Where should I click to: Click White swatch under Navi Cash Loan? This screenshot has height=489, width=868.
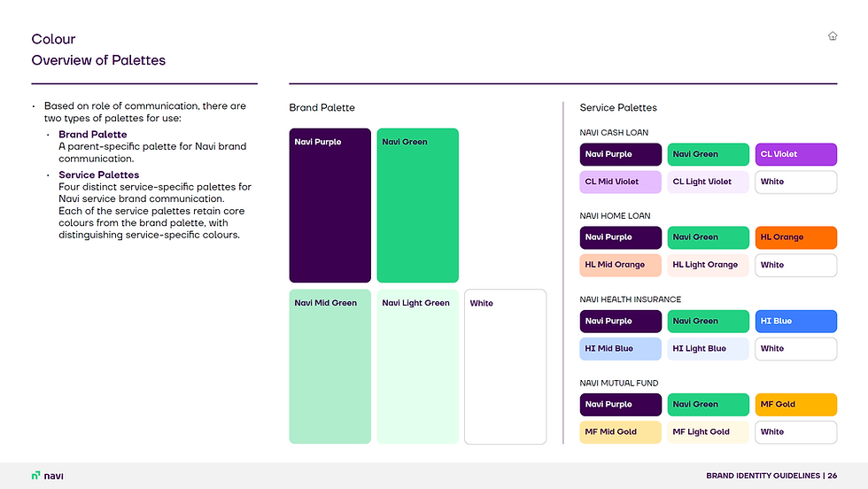[x=796, y=182]
